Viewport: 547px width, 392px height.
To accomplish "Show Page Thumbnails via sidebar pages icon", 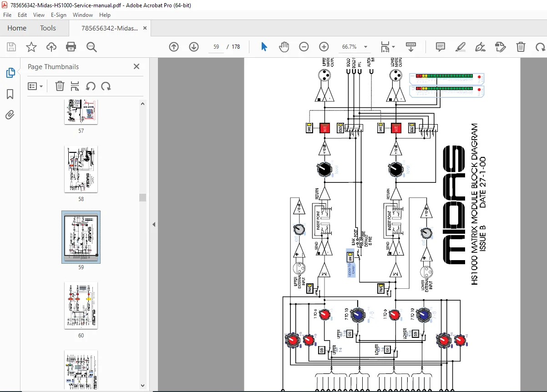I will coord(10,73).
